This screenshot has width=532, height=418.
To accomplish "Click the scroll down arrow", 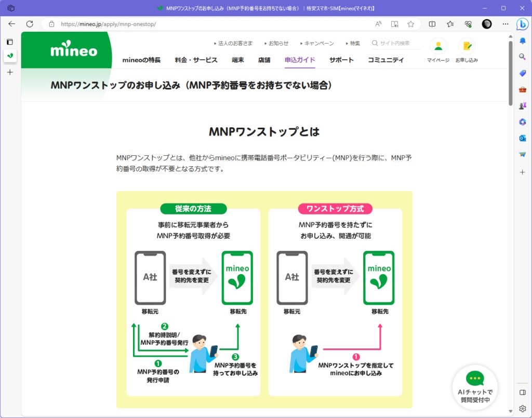I will [x=511, y=411].
